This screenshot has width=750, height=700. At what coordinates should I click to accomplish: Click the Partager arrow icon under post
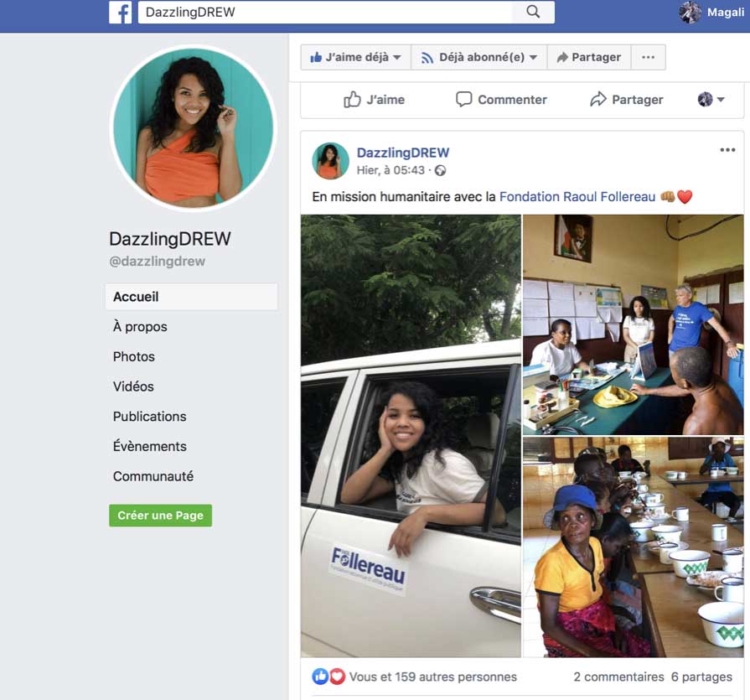[597, 100]
